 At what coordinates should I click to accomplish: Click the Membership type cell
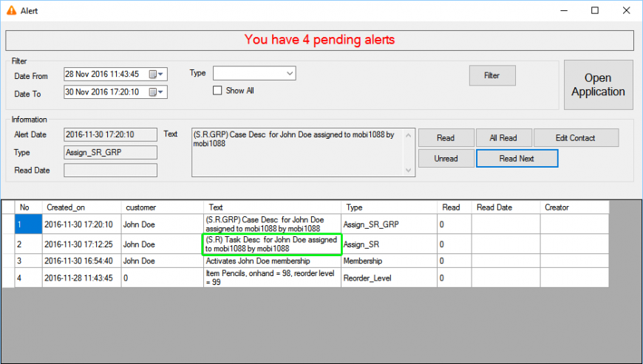[x=389, y=261]
